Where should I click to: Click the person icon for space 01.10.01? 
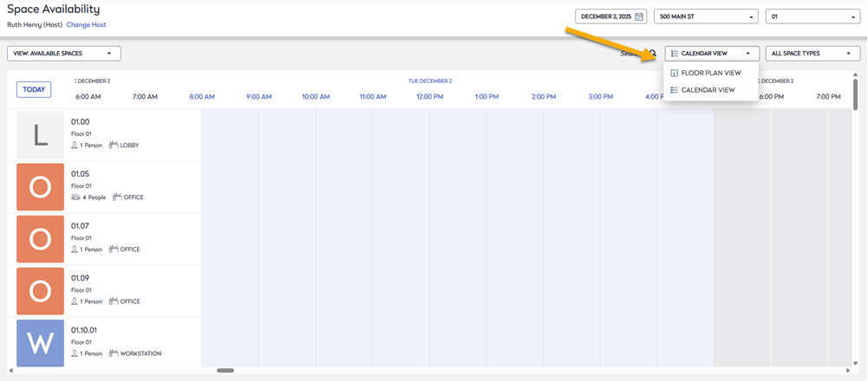(75, 353)
